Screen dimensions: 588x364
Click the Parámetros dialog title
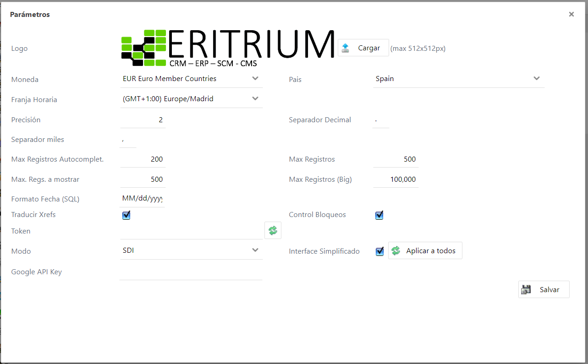click(30, 15)
